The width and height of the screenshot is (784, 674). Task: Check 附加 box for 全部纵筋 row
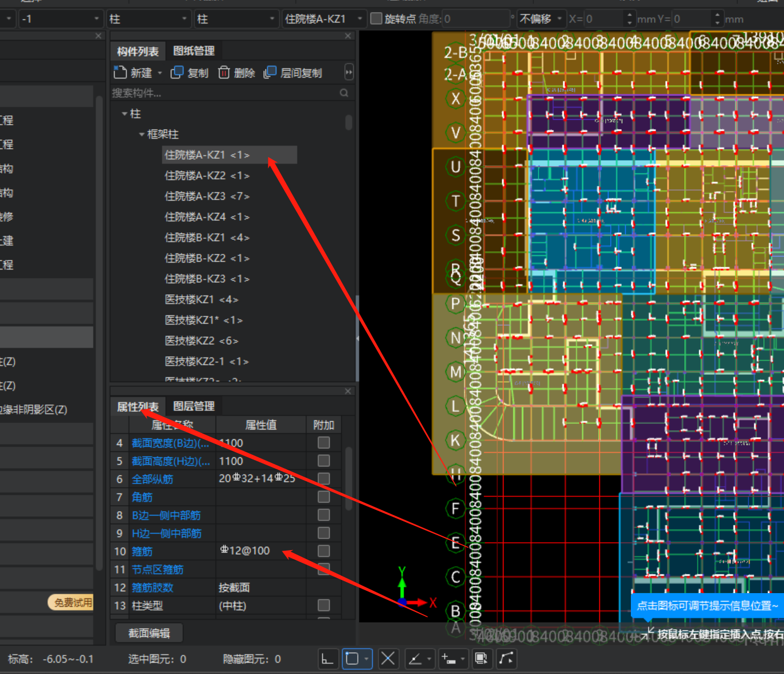(323, 478)
